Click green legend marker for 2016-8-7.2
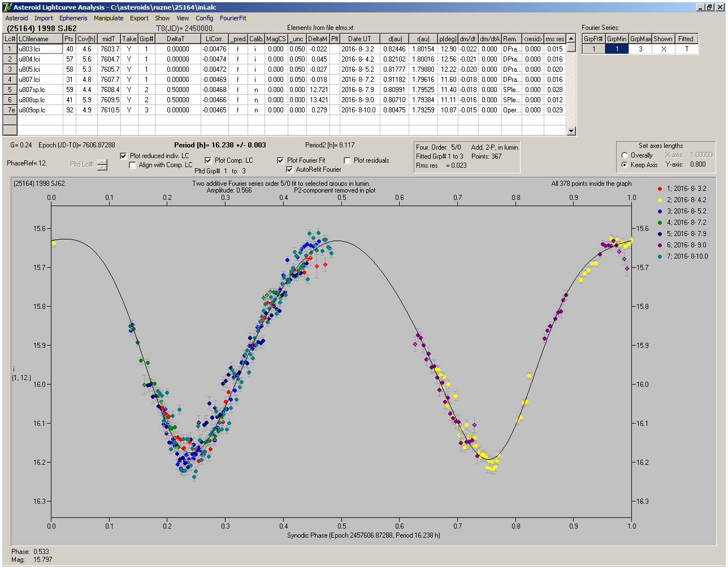Image resolution: width=728 pixels, height=567 pixels. pyautogui.click(x=660, y=223)
